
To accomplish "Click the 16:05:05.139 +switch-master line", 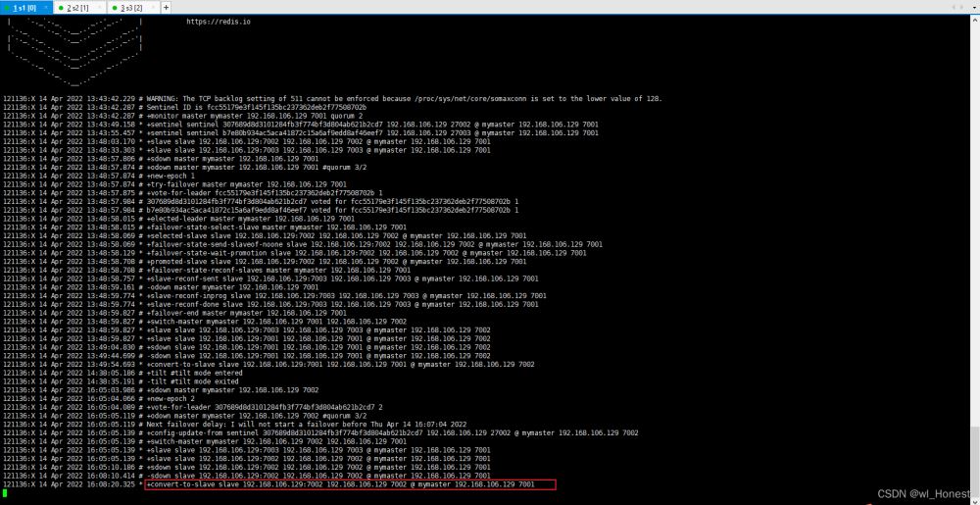I will click(x=205, y=440).
